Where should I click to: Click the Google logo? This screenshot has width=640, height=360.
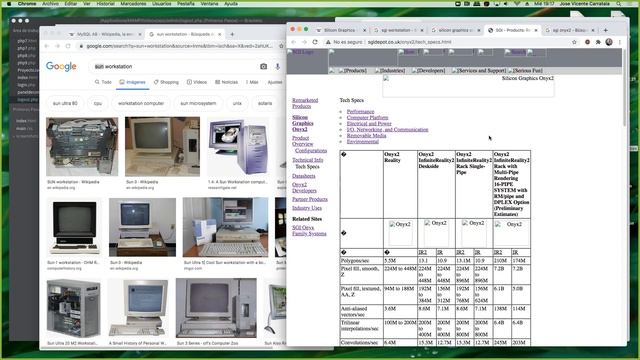click(x=61, y=66)
